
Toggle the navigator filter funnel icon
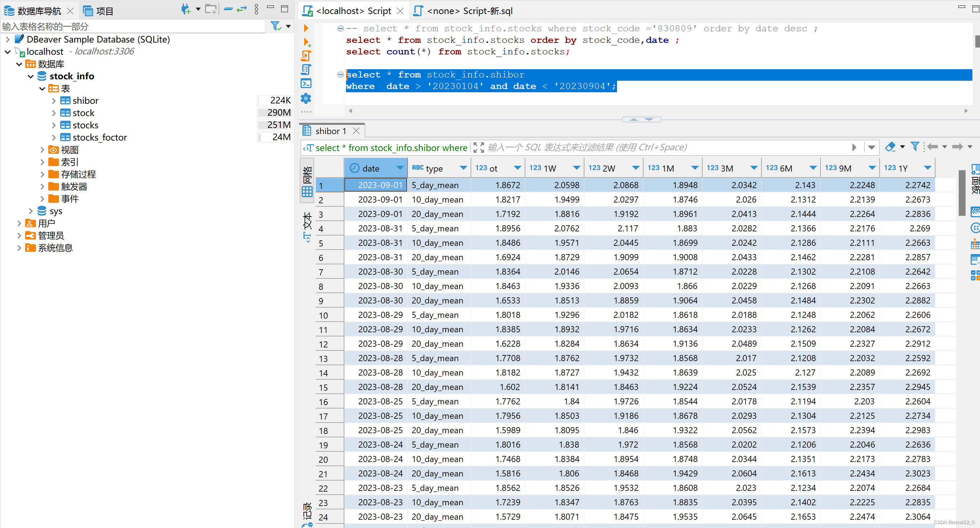click(275, 26)
